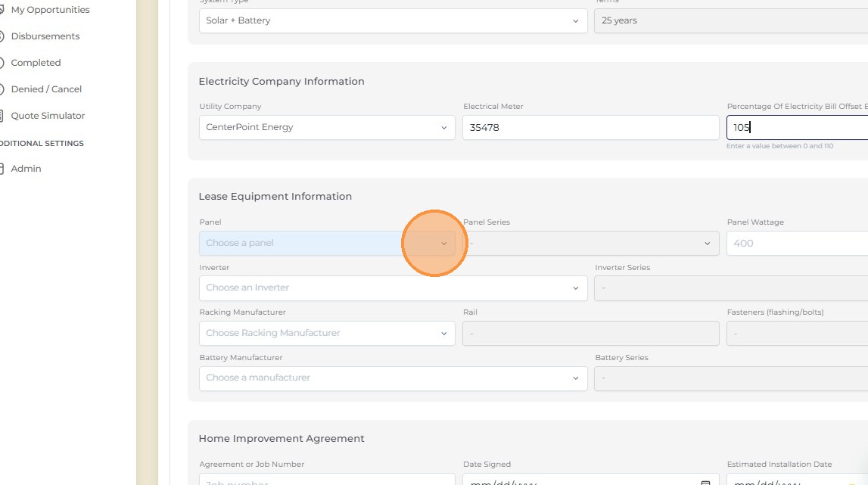Go to Disbursements in the sidebar
Screen dimensions: 868x485
[45, 36]
